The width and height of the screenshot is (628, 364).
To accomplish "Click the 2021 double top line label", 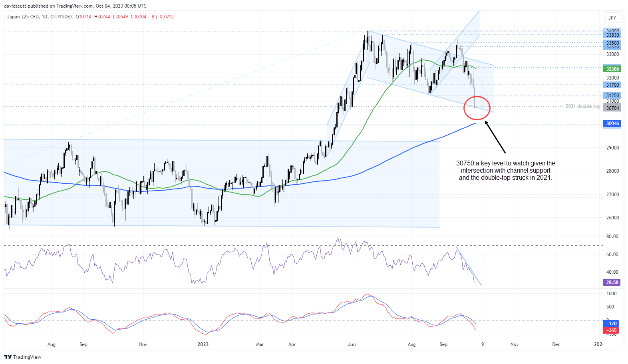I will pos(583,106).
